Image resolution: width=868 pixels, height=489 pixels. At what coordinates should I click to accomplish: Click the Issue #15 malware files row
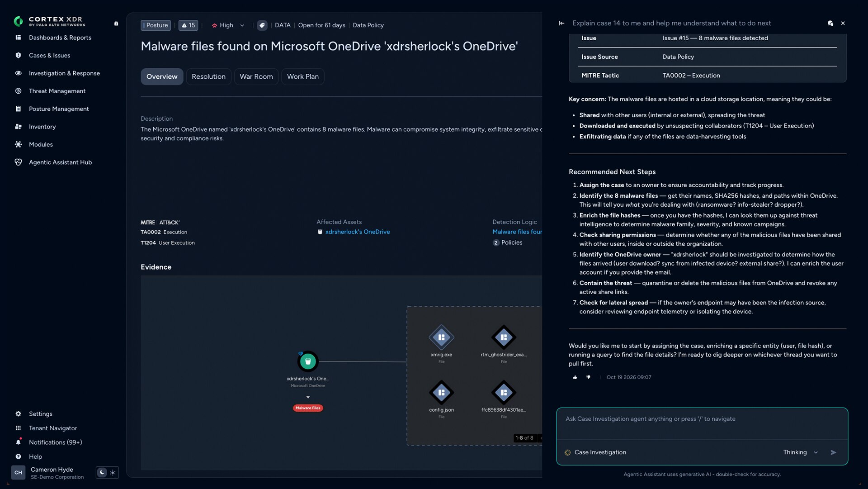(708, 38)
